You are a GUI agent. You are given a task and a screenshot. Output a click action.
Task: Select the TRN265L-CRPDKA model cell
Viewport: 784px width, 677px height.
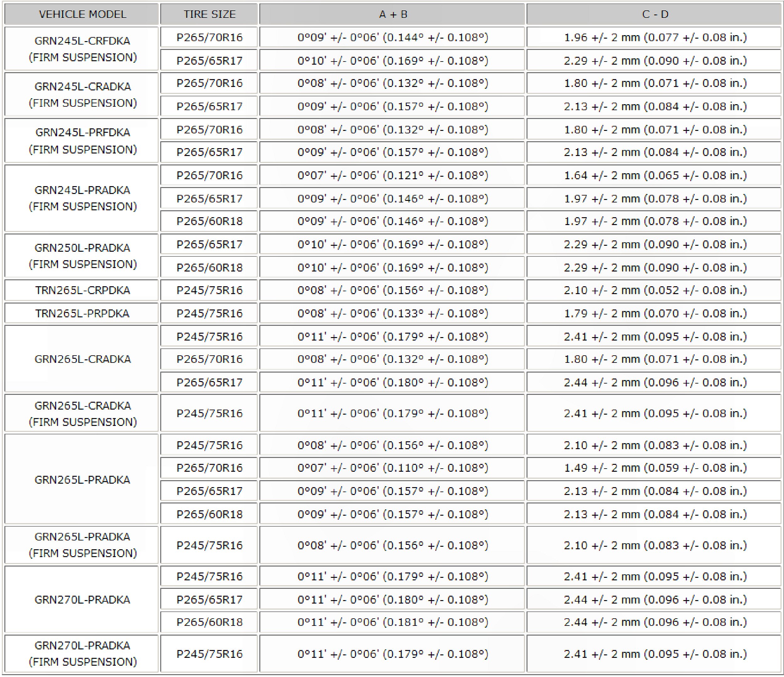pos(82,290)
